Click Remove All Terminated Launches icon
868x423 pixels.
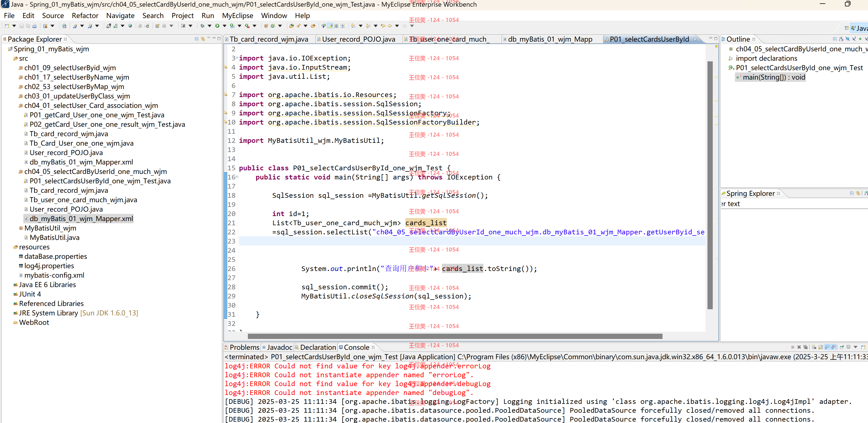pyautogui.click(x=805, y=347)
